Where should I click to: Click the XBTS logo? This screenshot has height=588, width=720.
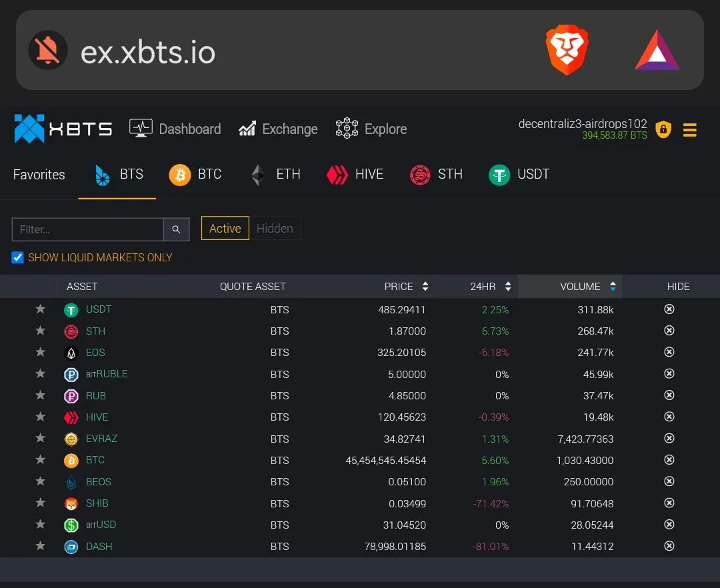click(x=63, y=129)
